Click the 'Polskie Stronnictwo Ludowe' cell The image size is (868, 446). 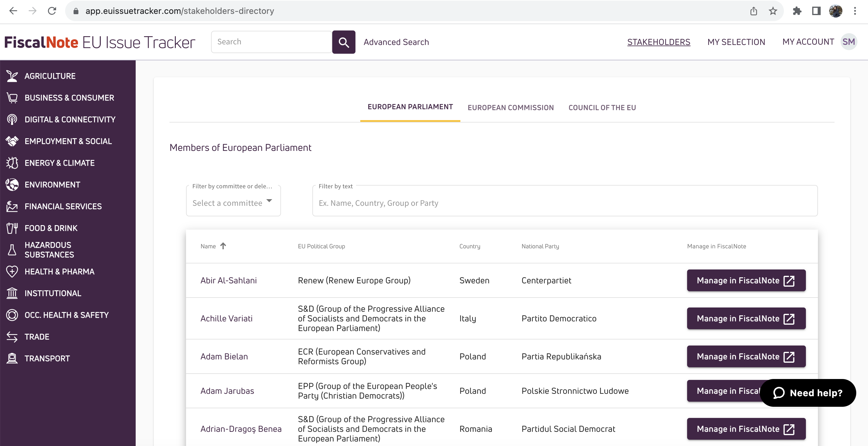point(575,391)
